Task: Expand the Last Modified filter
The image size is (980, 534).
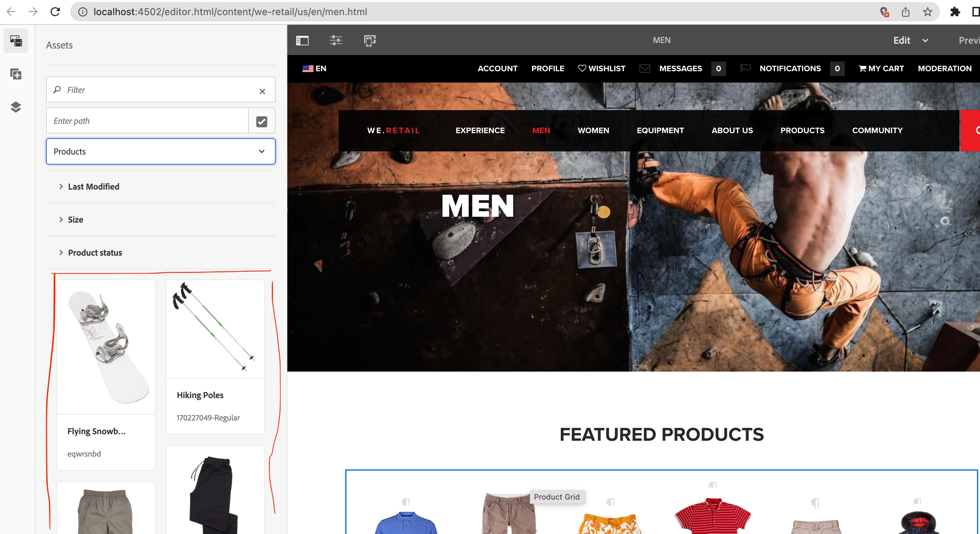Action: [93, 186]
